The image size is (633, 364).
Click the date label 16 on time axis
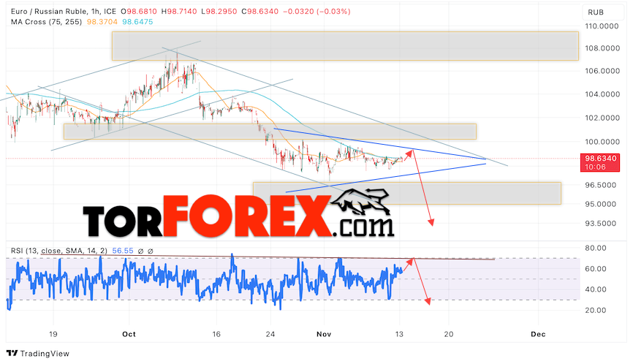(216, 334)
